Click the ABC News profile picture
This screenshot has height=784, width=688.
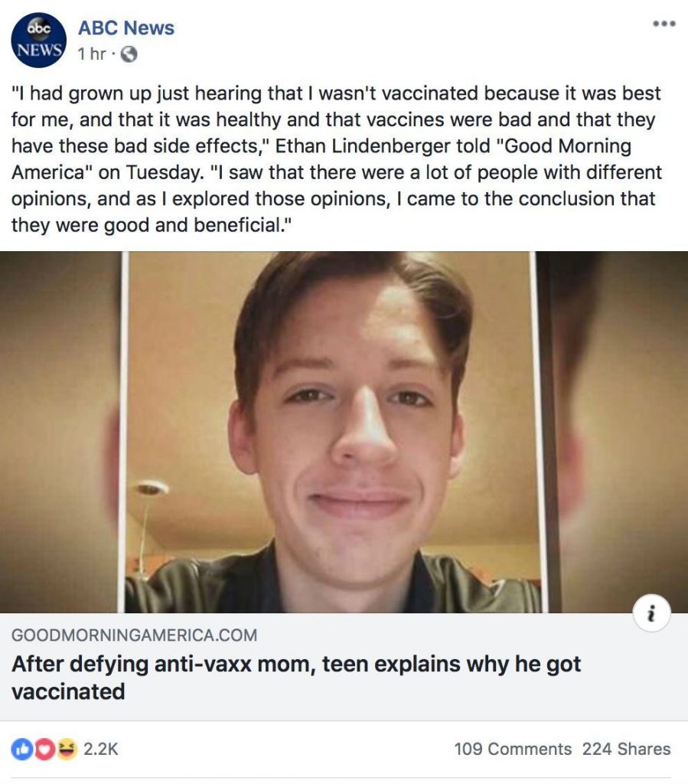(38, 40)
